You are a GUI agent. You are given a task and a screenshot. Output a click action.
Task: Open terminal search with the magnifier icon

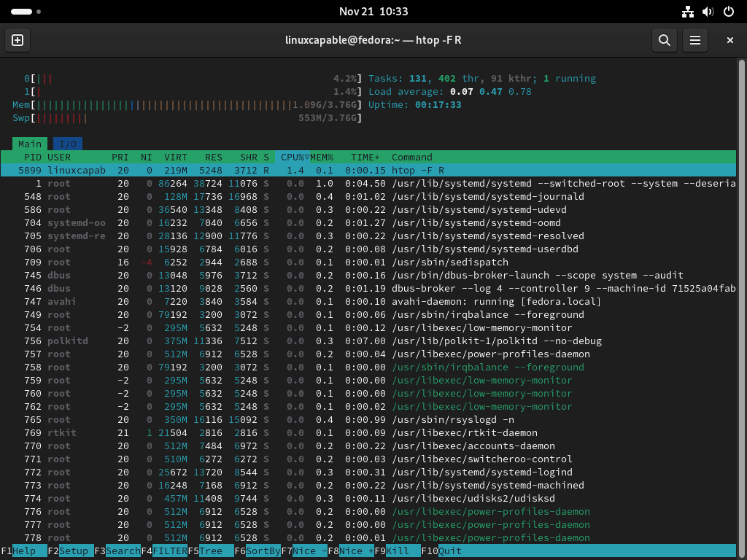click(x=664, y=40)
